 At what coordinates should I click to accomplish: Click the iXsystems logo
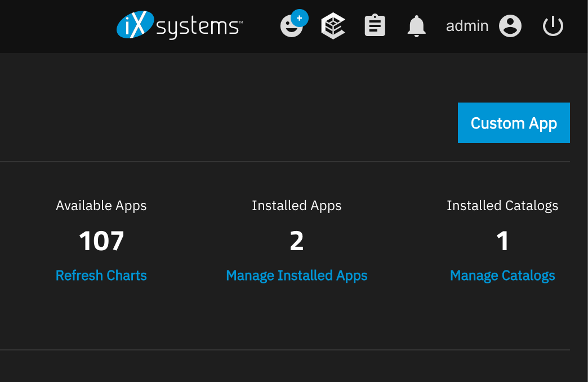click(x=178, y=25)
